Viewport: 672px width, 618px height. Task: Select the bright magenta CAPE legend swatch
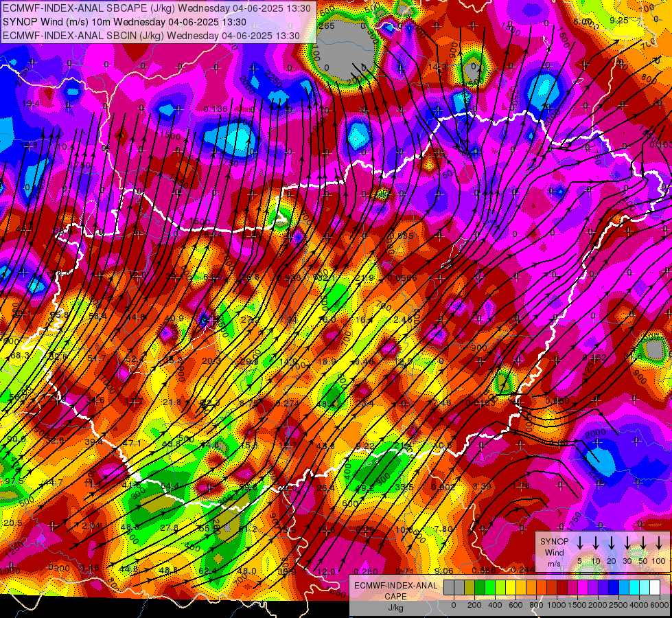[583, 588]
